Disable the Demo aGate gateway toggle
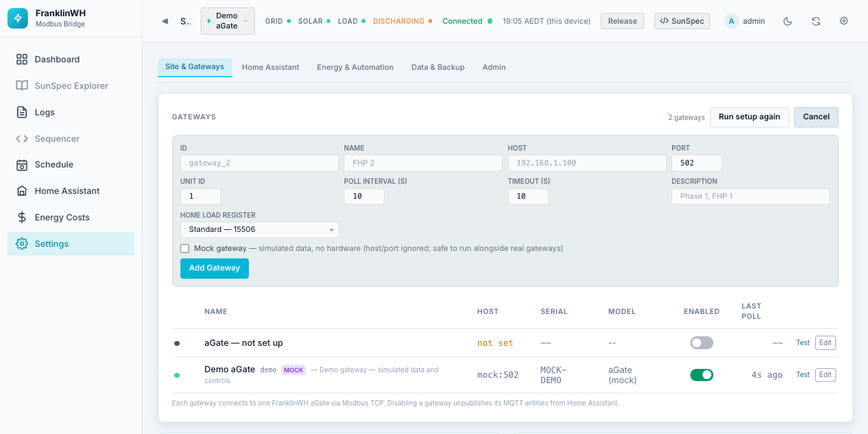This screenshot has height=434, width=868. 702,375
